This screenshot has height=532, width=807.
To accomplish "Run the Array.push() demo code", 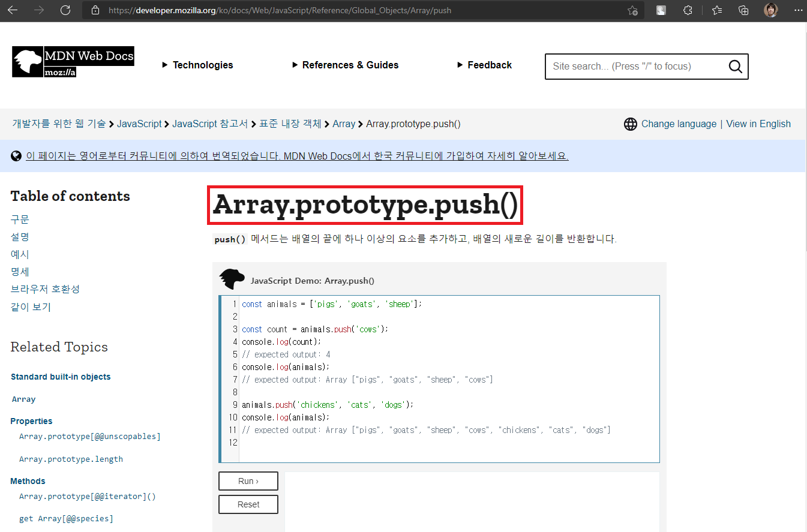I will click(248, 480).
